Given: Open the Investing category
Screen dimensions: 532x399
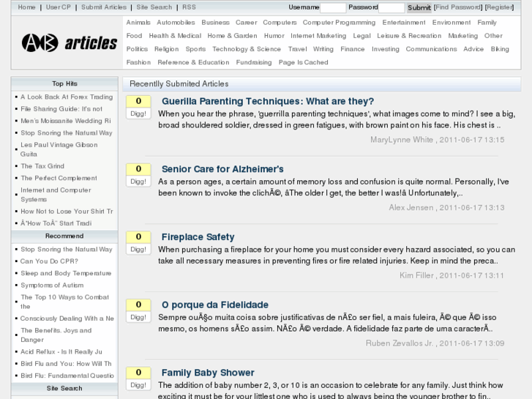Looking at the screenshot, I should click(x=386, y=49).
